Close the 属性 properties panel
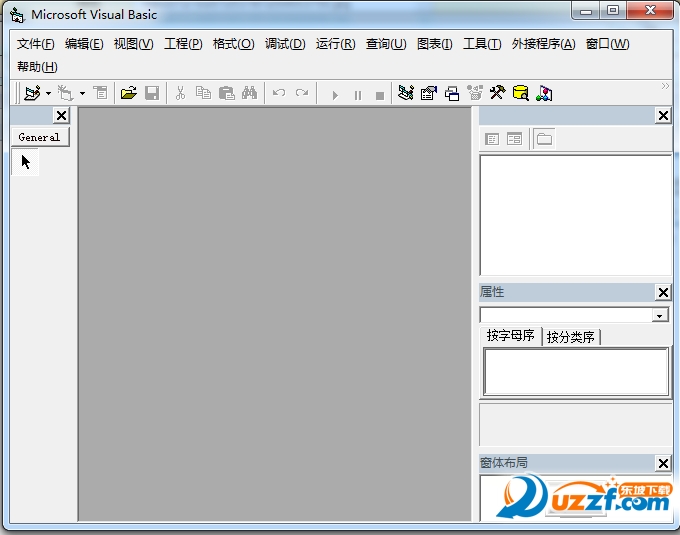Viewport: 680px width, 535px height. pyautogui.click(x=663, y=292)
